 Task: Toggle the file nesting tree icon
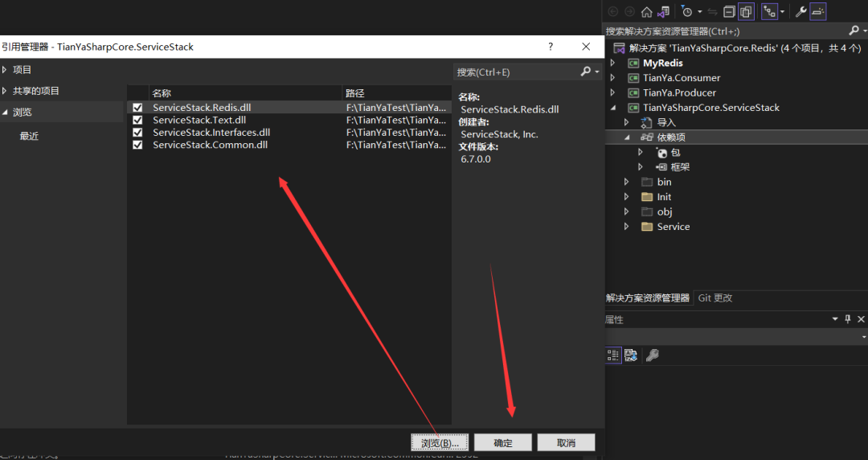click(769, 11)
